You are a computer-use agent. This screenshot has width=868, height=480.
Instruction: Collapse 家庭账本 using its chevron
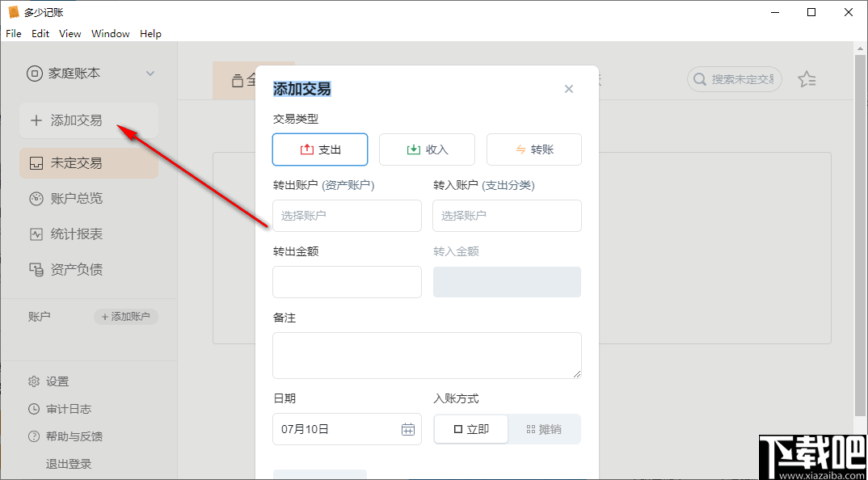[x=150, y=73]
